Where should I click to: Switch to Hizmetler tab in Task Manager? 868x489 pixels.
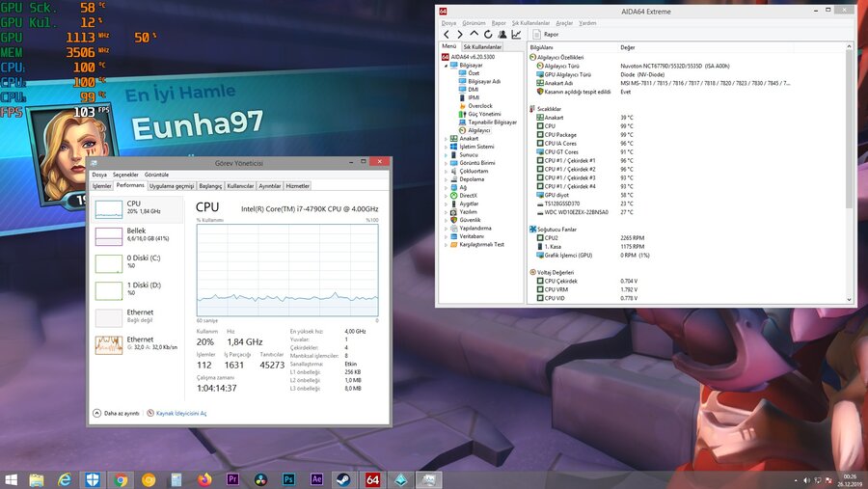[297, 186]
